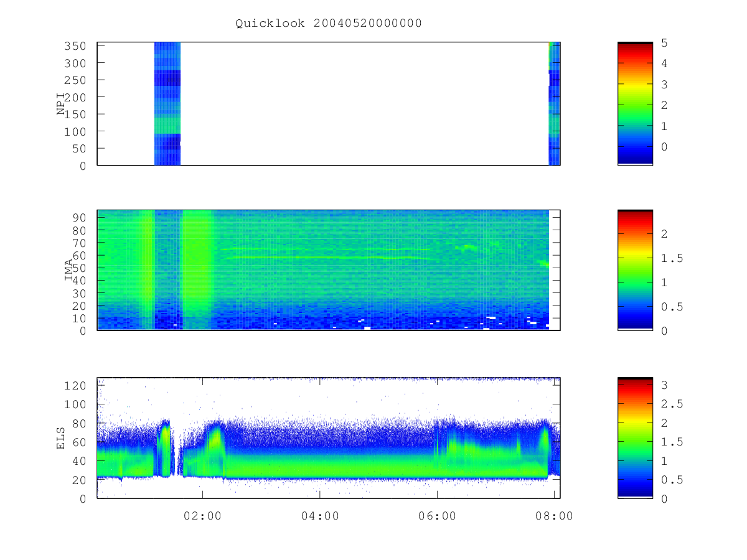Click the NPI axis label
The image size is (747, 560).
(x=61, y=103)
